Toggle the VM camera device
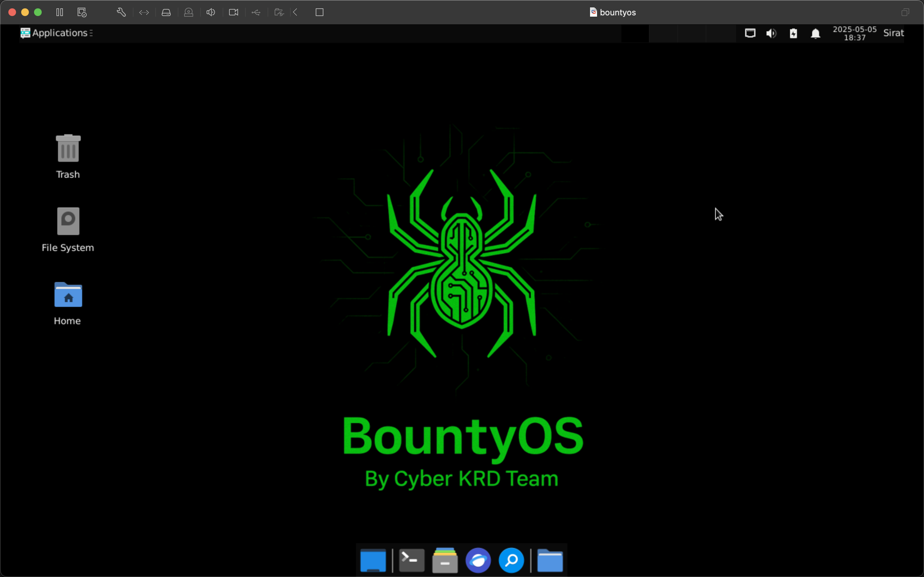The width and height of the screenshot is (924, 577). pos(234,12)
